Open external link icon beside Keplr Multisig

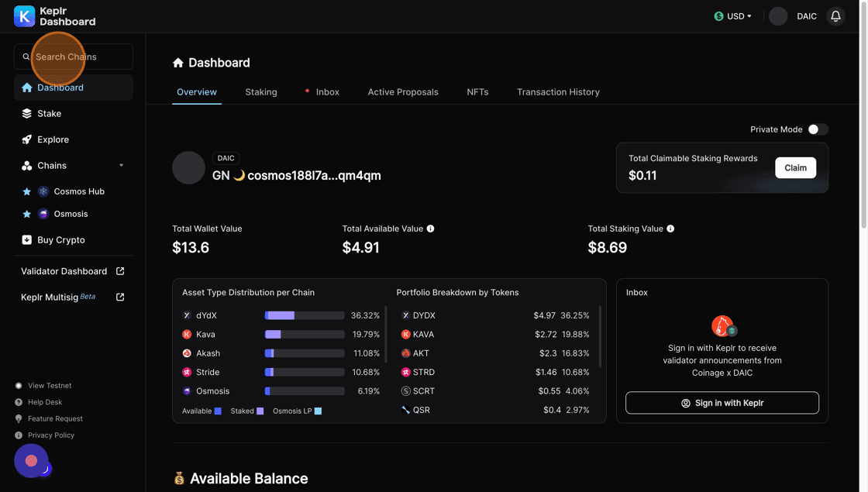point(120,297)
